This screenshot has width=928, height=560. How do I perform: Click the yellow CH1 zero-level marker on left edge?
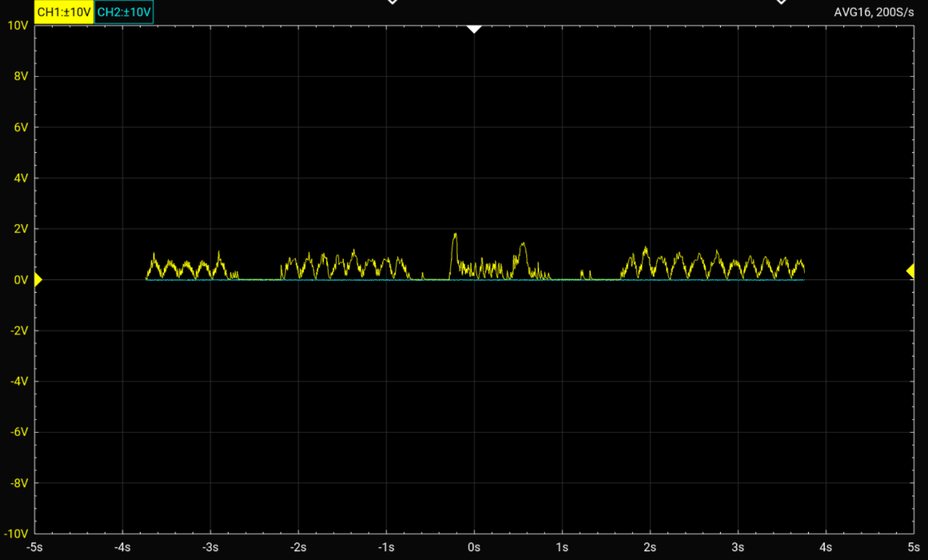click(x=38, y=279)
